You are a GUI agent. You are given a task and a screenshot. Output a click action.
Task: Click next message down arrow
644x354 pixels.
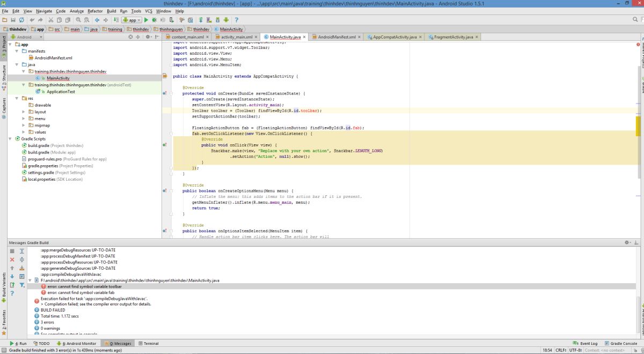(12, 277)
